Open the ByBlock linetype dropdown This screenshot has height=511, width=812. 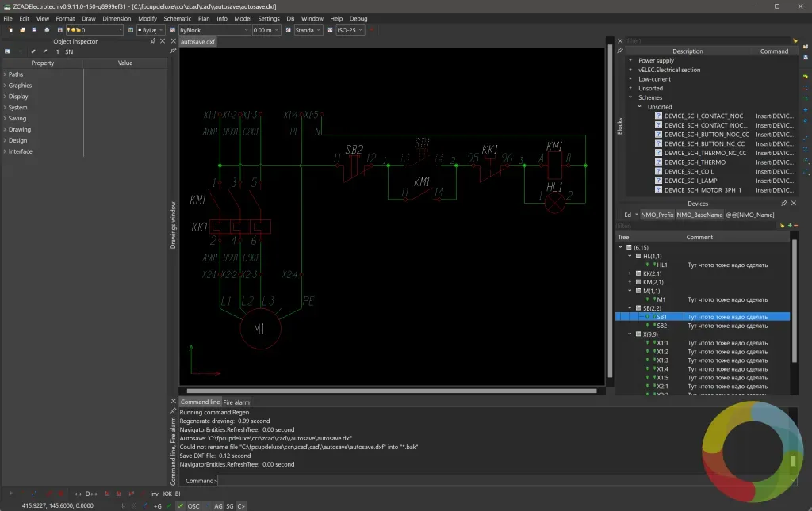[214, 30]
